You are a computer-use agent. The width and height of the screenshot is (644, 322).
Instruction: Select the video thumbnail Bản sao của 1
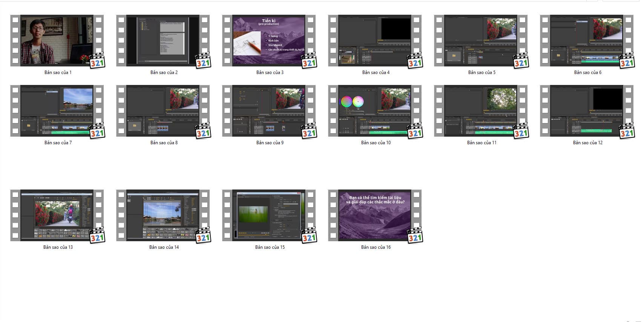click(57, 41)
